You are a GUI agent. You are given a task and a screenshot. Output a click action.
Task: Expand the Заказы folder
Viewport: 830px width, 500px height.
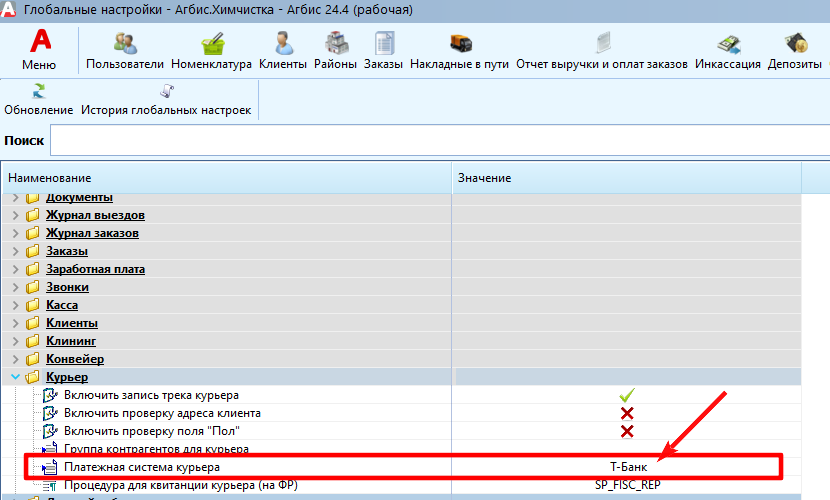pos(16,251)
